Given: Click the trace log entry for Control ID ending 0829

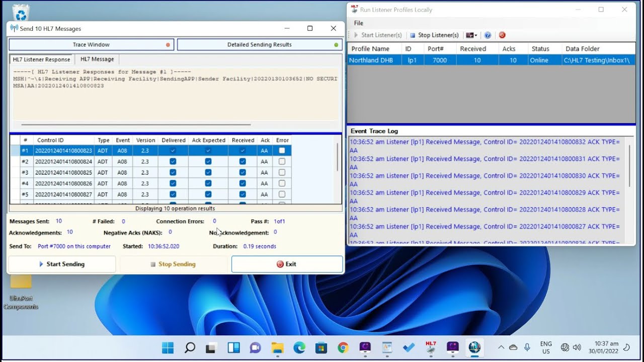Looking at the screenshot, I should [485, 197].
